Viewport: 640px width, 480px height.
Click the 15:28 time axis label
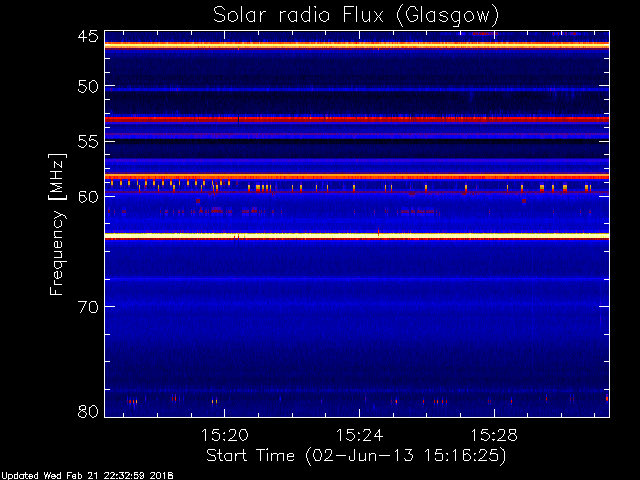[494, 435]
